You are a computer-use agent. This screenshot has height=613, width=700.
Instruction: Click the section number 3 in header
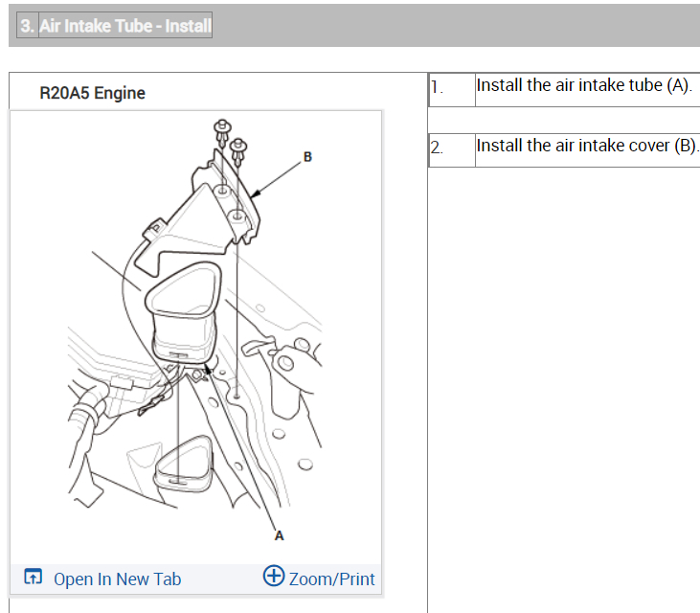[27, 26]
